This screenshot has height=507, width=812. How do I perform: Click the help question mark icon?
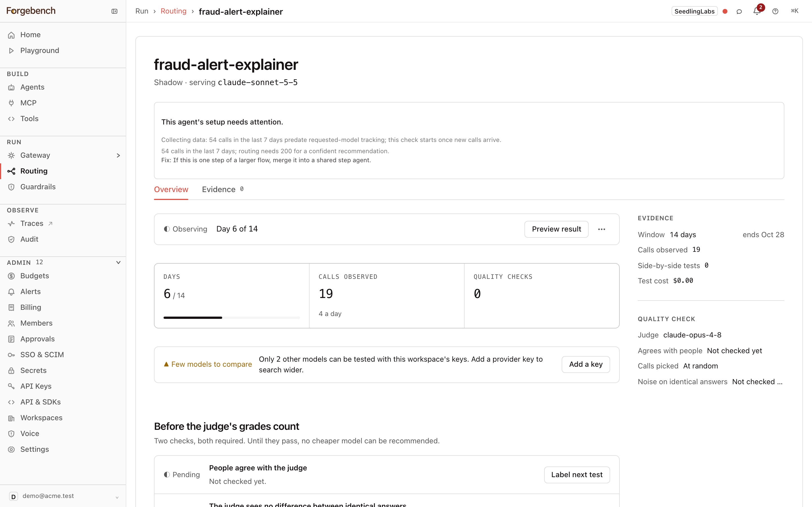pos(775,11)
